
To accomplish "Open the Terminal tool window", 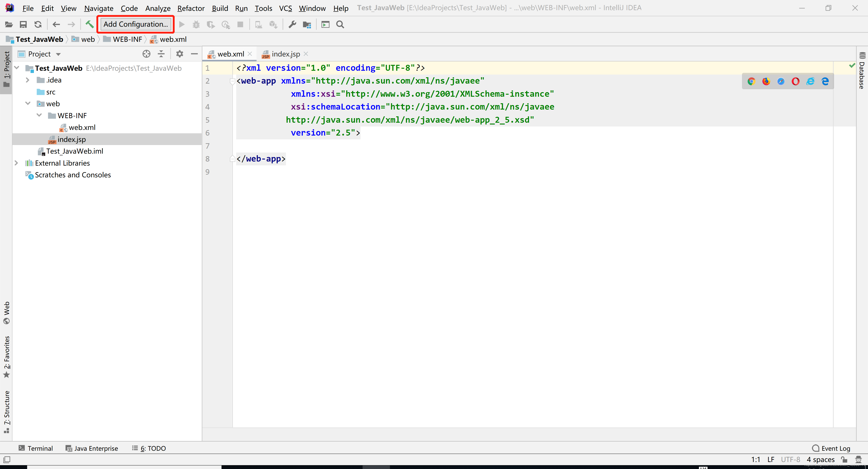I will (36, 448).
